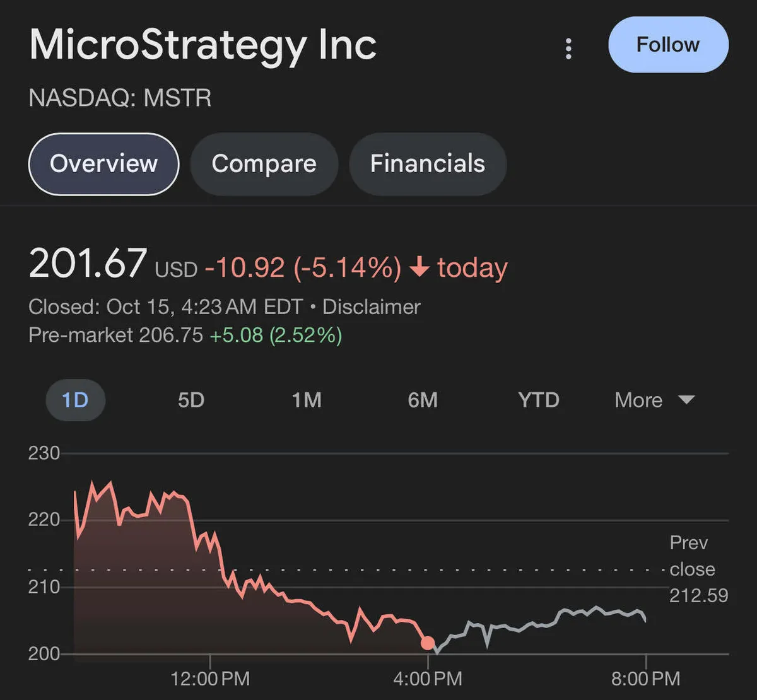Open the Financials tab
Screen dimensions: 757x700
click(x=427, y=164)
